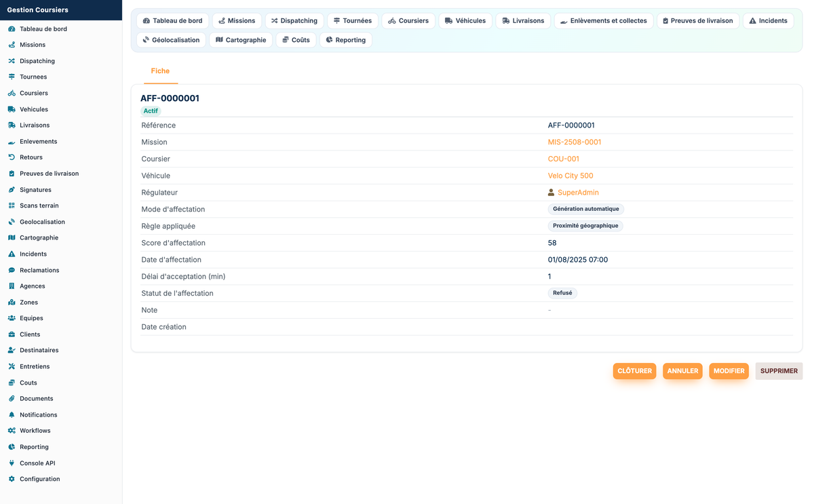814x504 pixels.
Task: Click the Equipes group icon in sidebar
Action: pyautogui.click(x=12, y=318)
